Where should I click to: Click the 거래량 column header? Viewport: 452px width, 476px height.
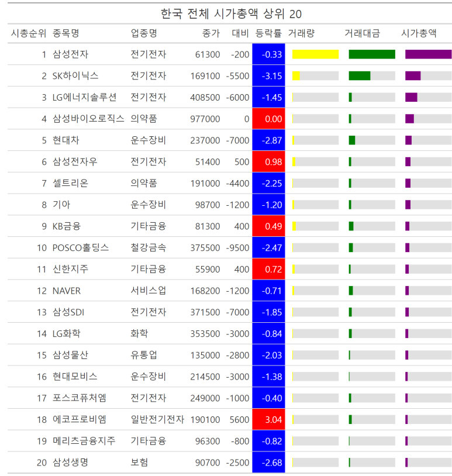pyautogui.click(x=302, y=33)
